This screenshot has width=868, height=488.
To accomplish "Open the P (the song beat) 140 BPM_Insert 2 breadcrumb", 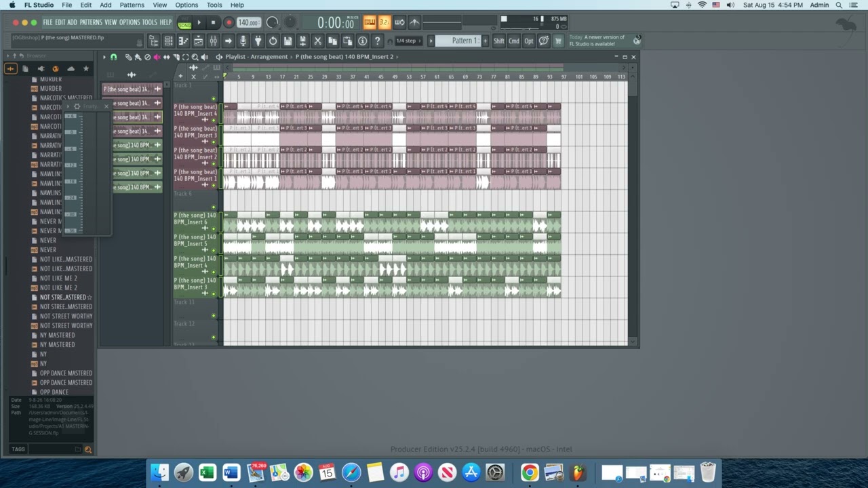I will tap(344, 57).
